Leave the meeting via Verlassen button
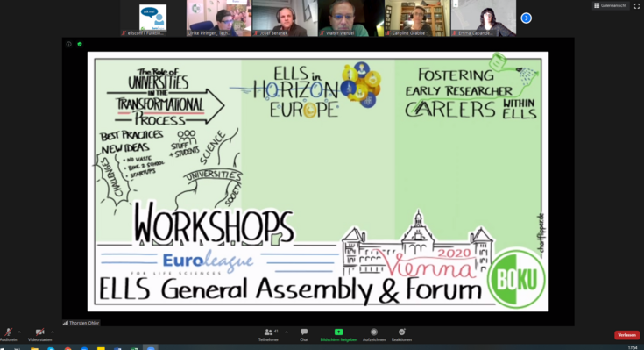 (x=626, y=335)
